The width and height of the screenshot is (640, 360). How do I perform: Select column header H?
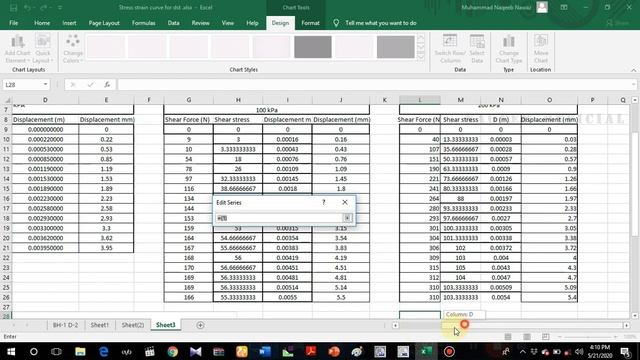238,100
